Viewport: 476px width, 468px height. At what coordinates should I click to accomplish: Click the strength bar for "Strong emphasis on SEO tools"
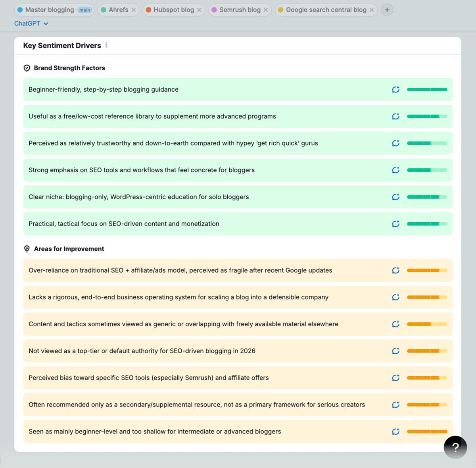[427, 170]
